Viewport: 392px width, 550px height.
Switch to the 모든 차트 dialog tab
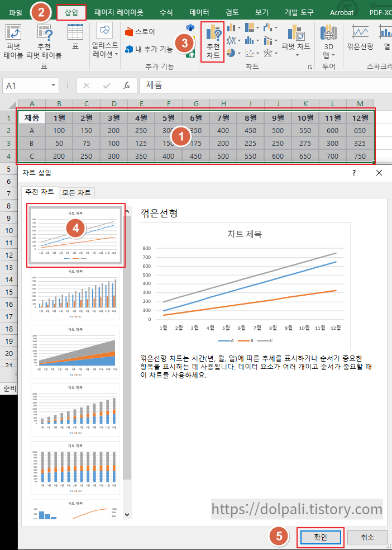coord(77,193)
